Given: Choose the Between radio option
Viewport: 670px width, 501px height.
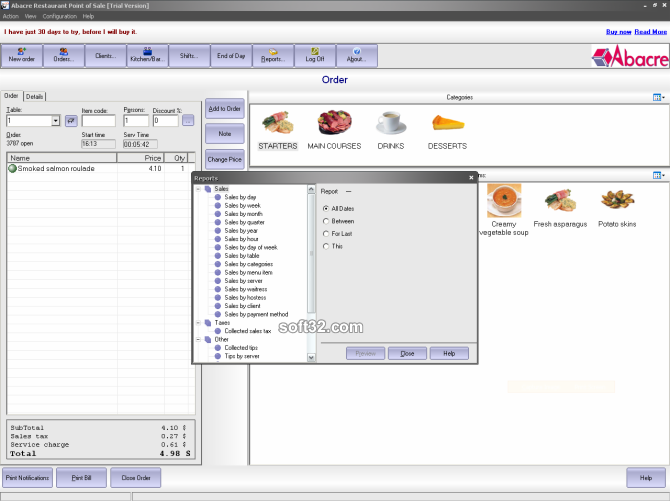Looking at the screenshot, I should pos(326,221).
